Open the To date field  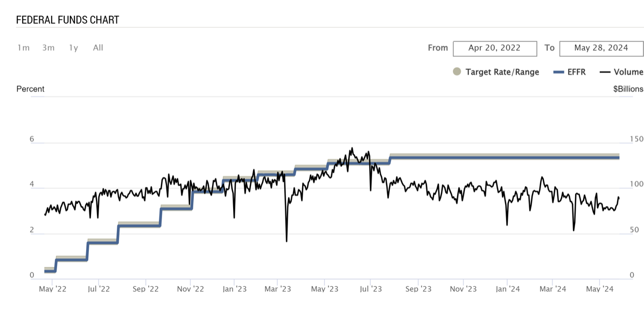point(601,48)
